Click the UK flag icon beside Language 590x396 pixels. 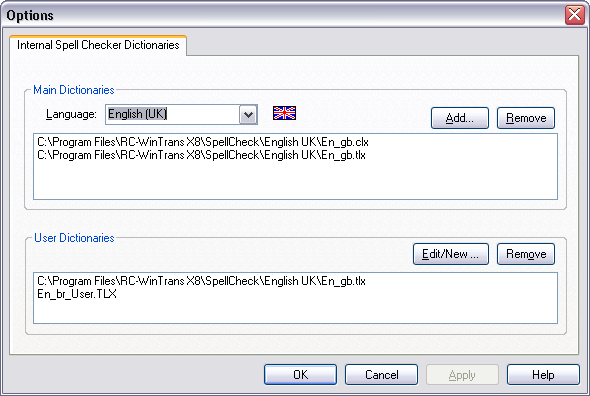tap(284, 113)
